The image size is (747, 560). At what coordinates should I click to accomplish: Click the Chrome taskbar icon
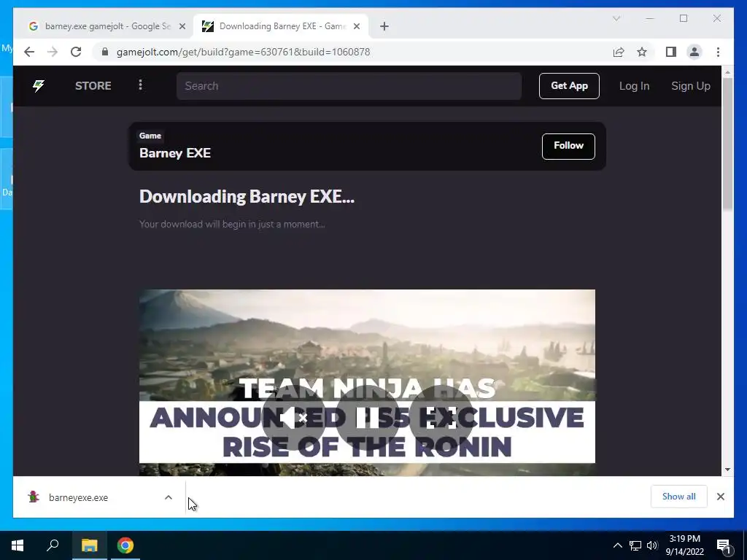pos(125,545)
